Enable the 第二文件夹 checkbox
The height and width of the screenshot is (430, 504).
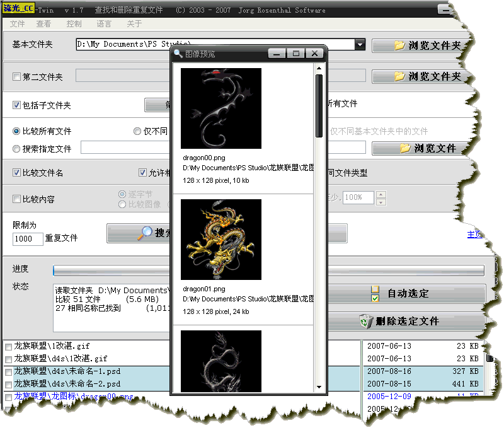[x=17, y=77]
